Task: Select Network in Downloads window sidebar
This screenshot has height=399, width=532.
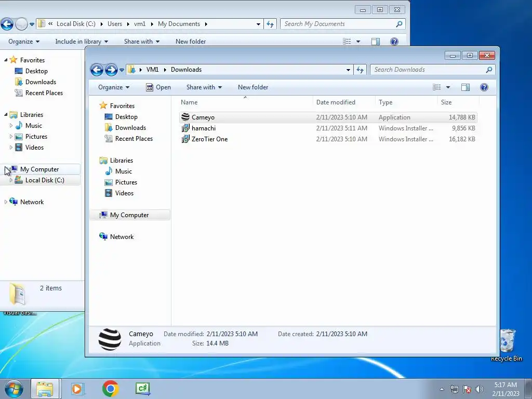Action: 122,237
